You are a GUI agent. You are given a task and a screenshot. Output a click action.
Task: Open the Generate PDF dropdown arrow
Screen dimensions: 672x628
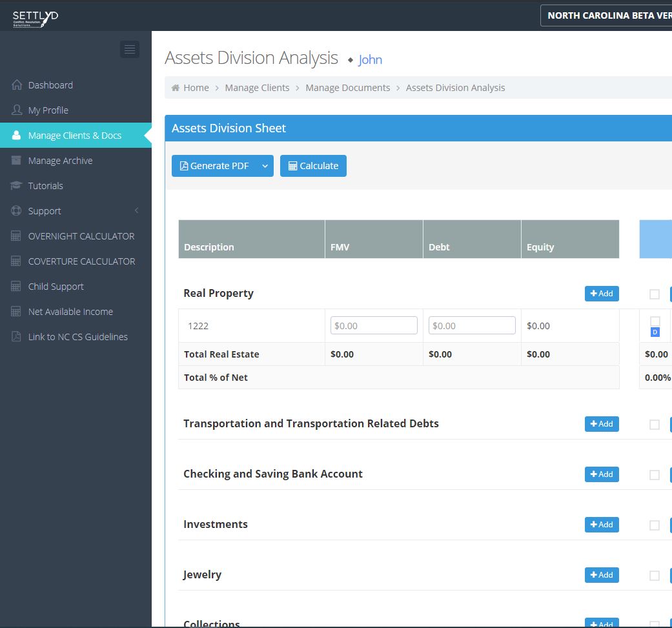tap(265, 166)
